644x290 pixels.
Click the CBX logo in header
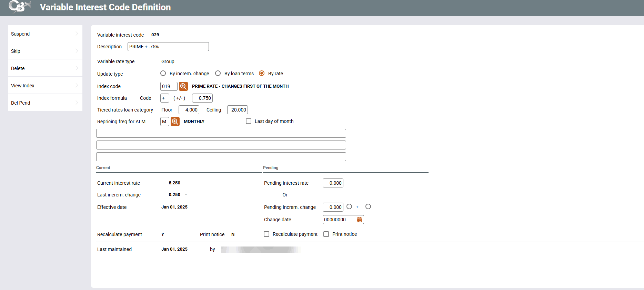[x=20, y=7]
